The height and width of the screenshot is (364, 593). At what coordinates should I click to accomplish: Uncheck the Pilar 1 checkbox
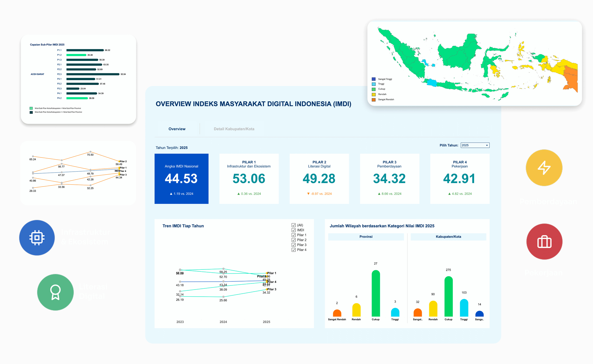pyautogui.click(x=293, y=235)
